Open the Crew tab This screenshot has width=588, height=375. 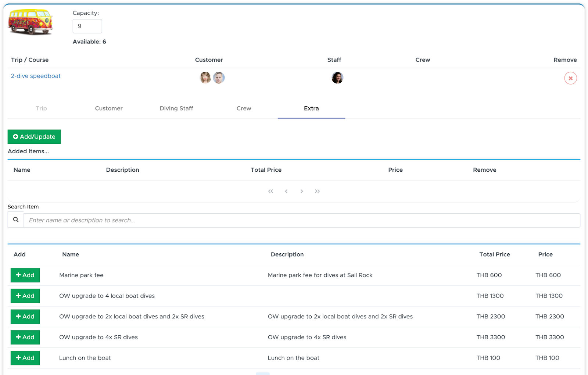244,108
